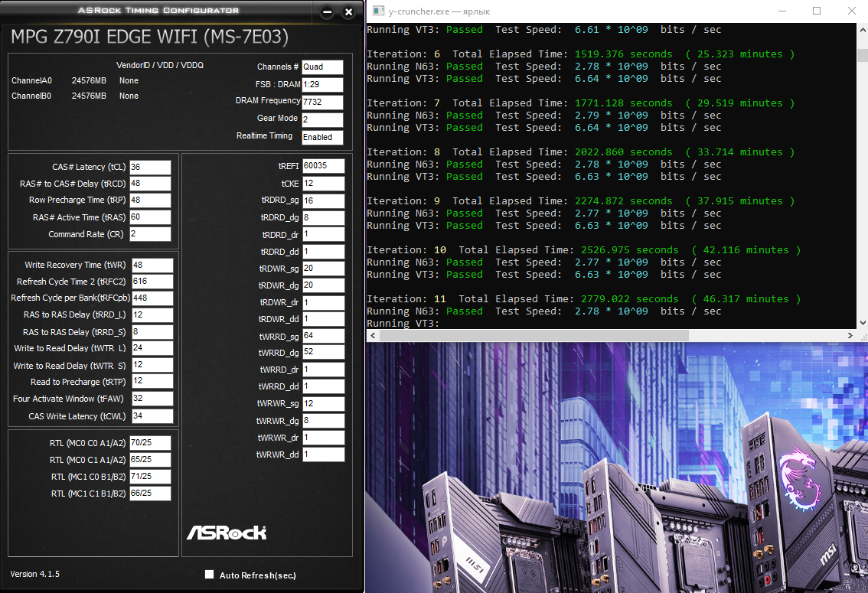Click the y-cruncher horizontal scrollbar right arrow
Image resolution: width=868 pixels, height=593 pixels.
[x=850, y=335]
